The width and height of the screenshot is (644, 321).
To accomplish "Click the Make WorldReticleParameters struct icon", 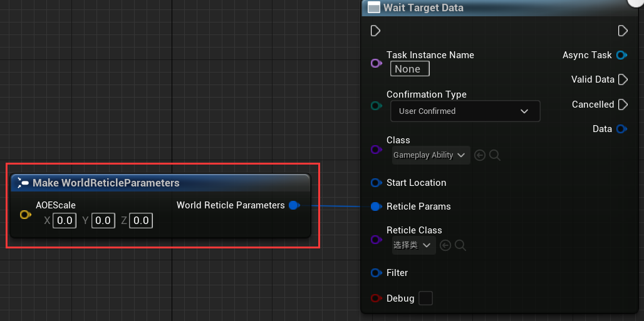I will click(23, 183).
